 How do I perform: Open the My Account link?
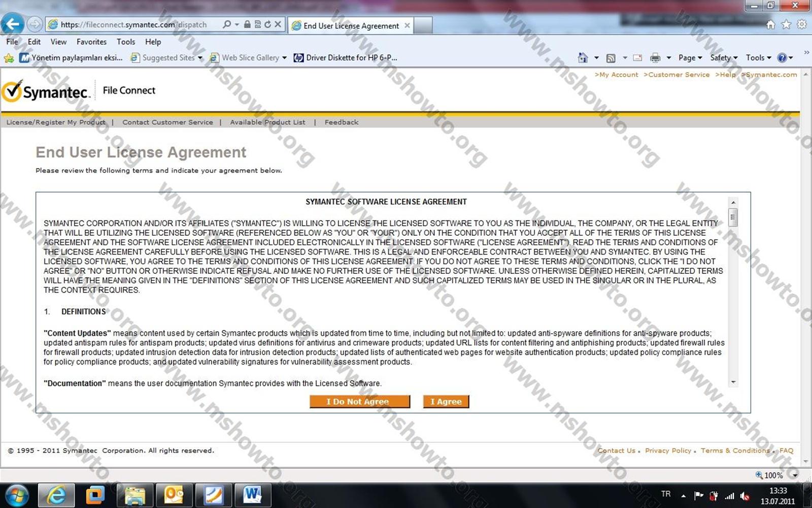(x=617, y=75)
